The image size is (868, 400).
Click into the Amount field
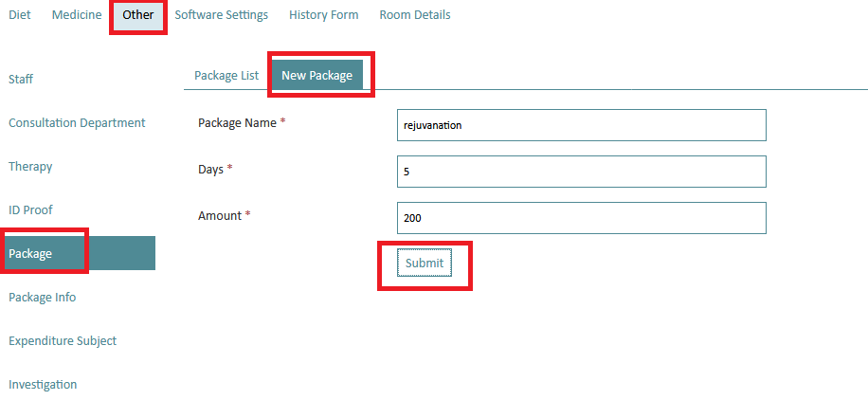coord(581,218)
